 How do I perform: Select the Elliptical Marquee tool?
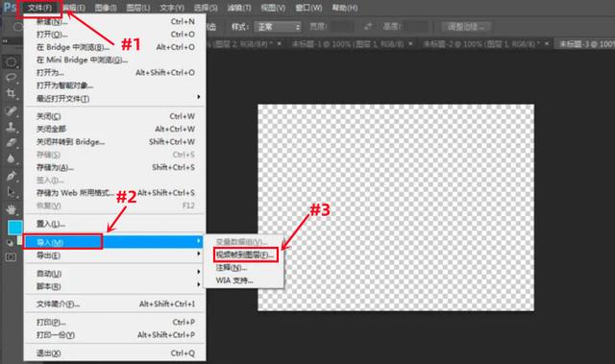pyautogui.click(x=11, y=61)
